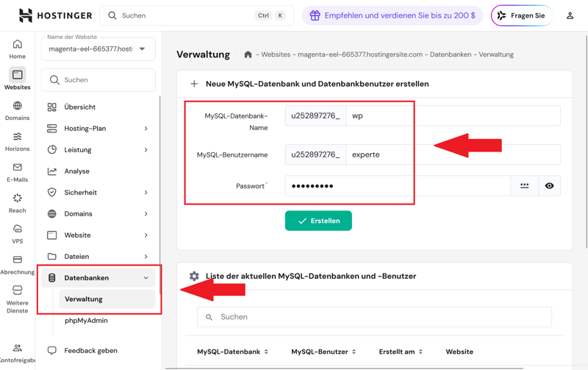Screen dimensions: 588x370
Task: Open phpMyAdmin under Datenbanken
Action: [x=86, y=321]
